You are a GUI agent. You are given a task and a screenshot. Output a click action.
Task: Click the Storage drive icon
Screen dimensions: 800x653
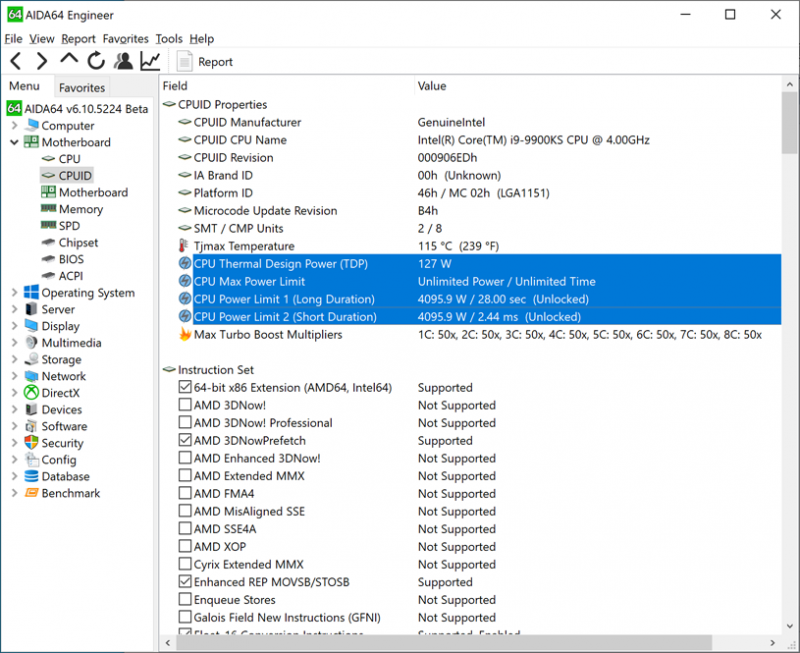pos(32,359)
